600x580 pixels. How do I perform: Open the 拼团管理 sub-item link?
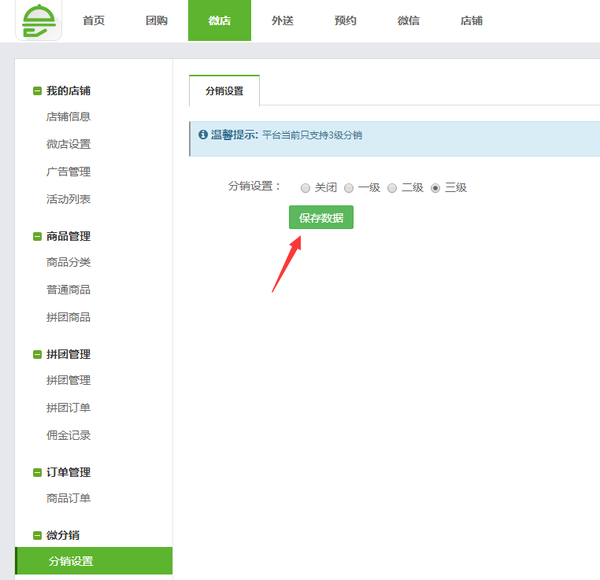coord(68,380)
